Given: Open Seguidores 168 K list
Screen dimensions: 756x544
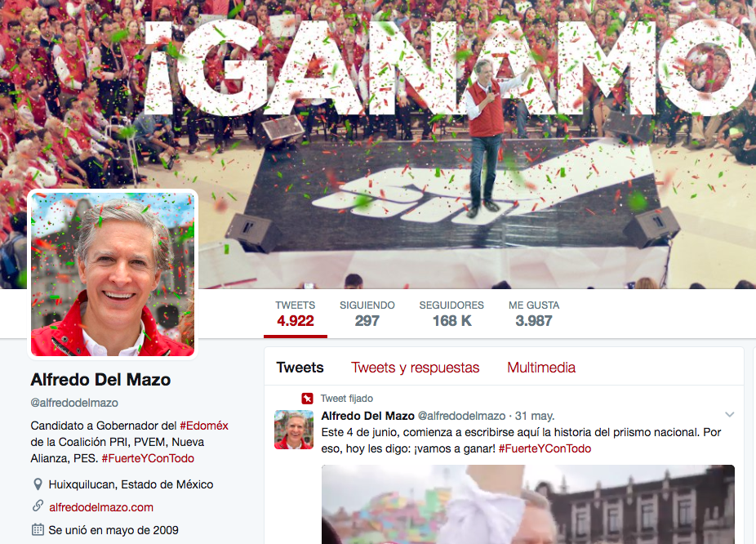Looking at the screenshot, I should click(x=451, y=314).
